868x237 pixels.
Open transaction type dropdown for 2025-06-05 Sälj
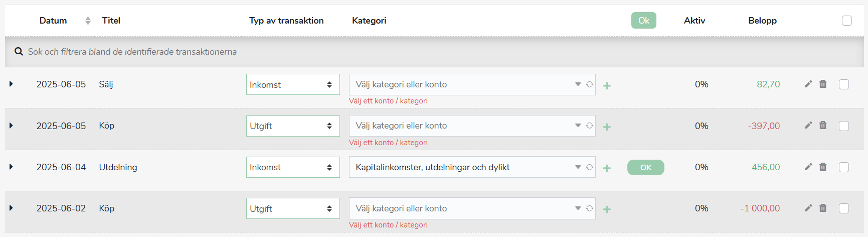tap(293, 85)
